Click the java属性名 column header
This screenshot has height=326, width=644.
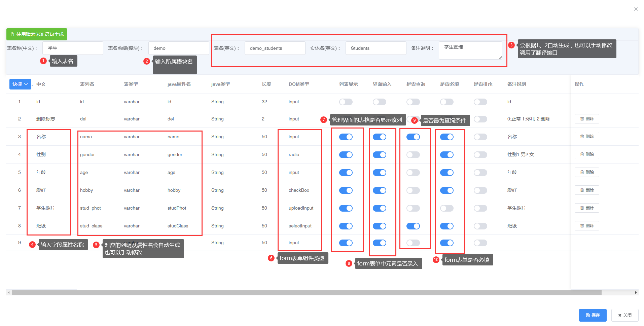pos(179,84)
